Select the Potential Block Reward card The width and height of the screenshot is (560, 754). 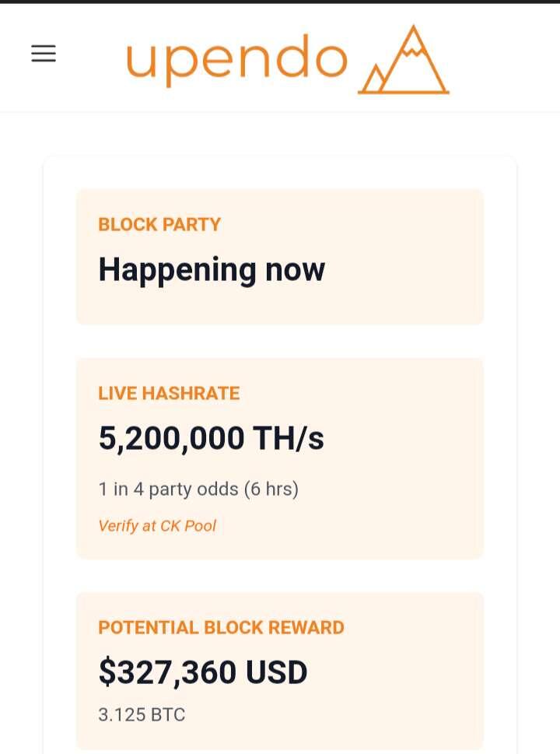pos(280,671)
